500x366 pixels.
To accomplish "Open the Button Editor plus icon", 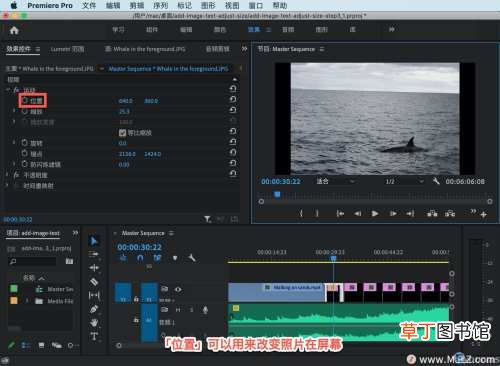I will tap(484, 215).
